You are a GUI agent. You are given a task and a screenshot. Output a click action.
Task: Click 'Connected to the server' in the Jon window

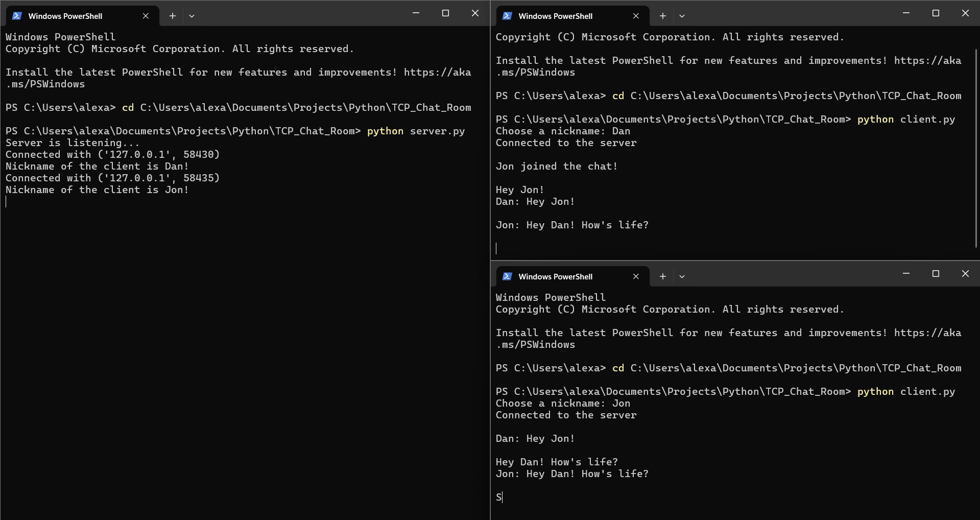coord(566,415)
